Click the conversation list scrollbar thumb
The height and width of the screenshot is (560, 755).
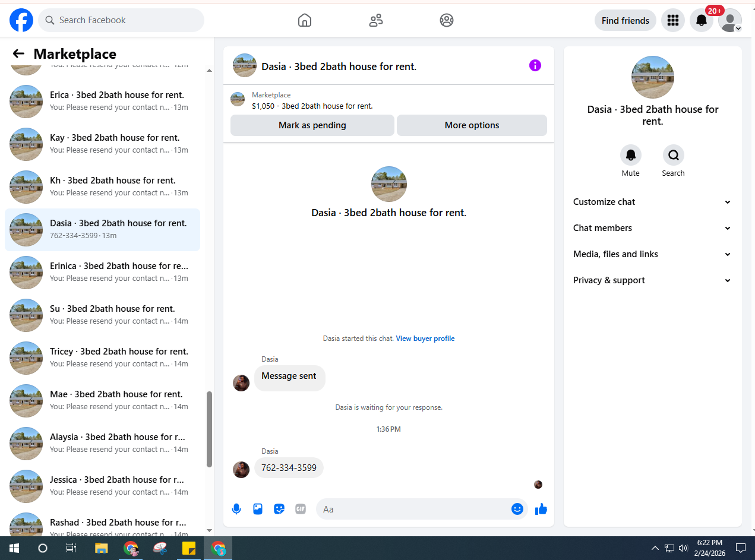coord(209,429)
